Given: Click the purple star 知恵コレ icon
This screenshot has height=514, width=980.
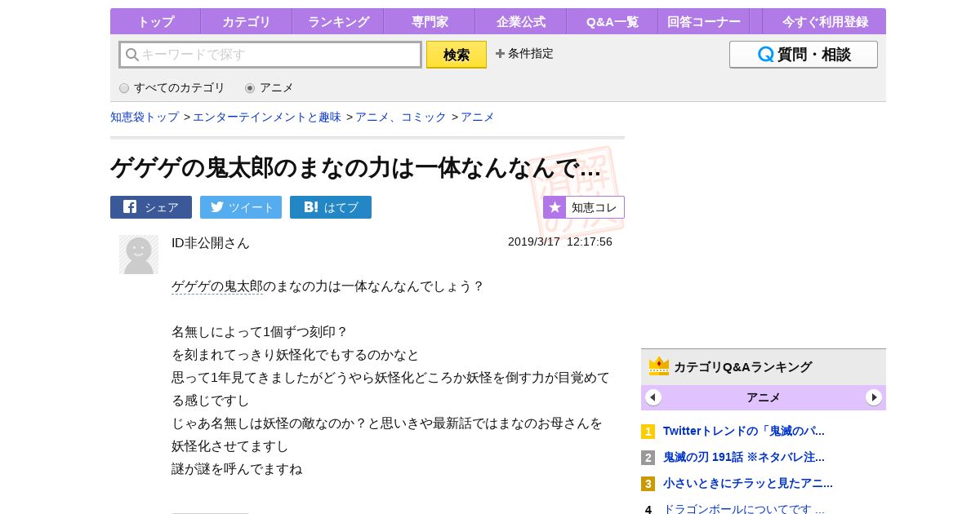Looking at the screenshot, I should point(555,207).
